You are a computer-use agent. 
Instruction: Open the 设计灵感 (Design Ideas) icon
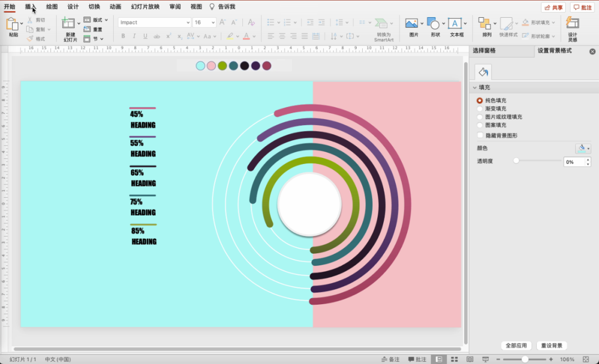pyautogui.click(x=572, y=24)
